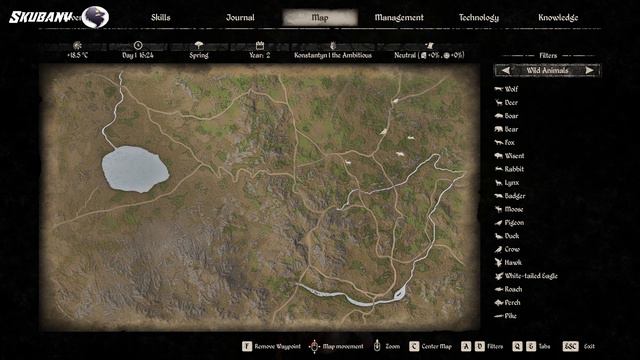Image resolution: width=640 pixels, height=360 pixels.
Task: Switch to the Technology tab
Action: pyautogui.click(x=479, y=18)
